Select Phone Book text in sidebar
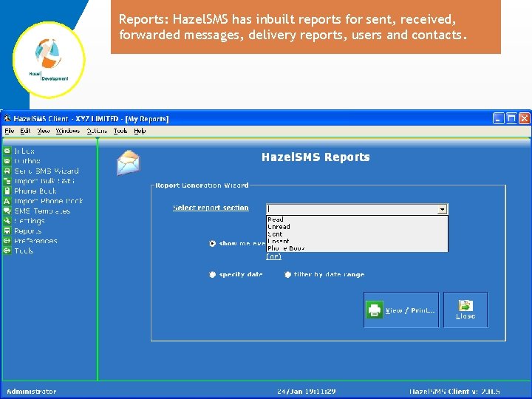The height and width of the screenshot is (399, 532). (x=35, y=191)
